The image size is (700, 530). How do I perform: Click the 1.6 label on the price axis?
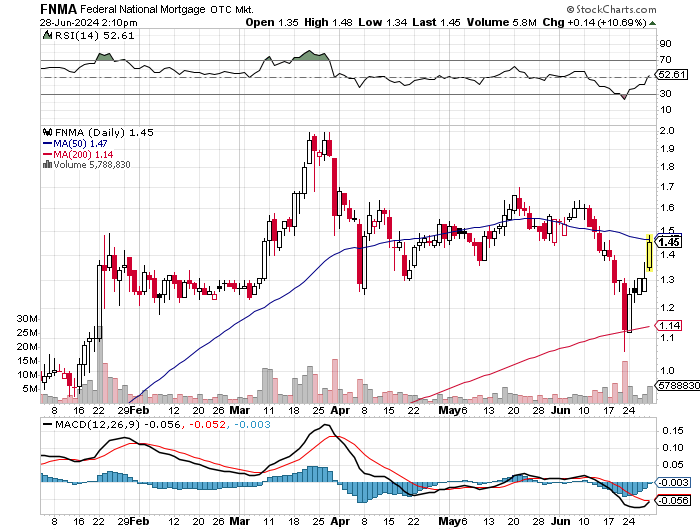pyautogui.click(x=667, y=208)
